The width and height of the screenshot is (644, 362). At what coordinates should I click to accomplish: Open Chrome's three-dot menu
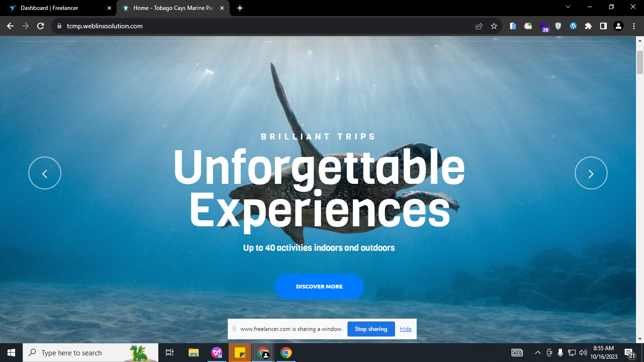[x=633, y=26]
